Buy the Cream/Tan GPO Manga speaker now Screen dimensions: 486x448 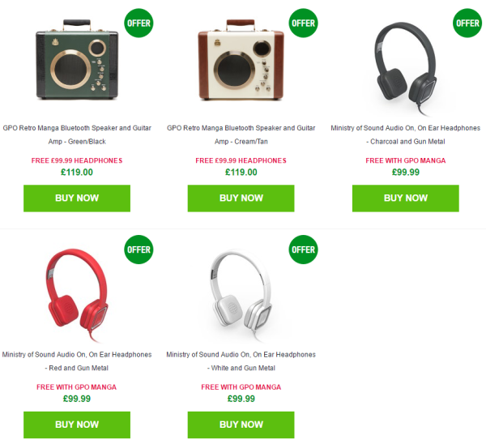point(241,198)
